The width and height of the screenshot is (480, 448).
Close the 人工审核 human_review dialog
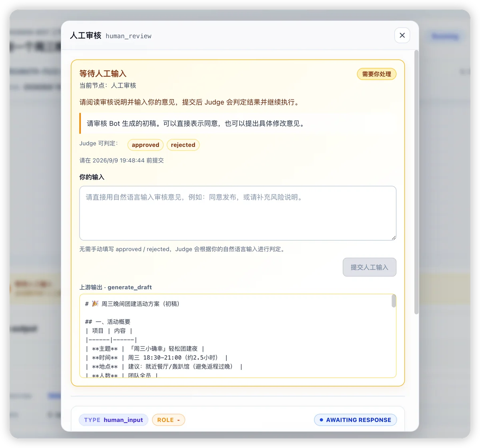(402, 35)
